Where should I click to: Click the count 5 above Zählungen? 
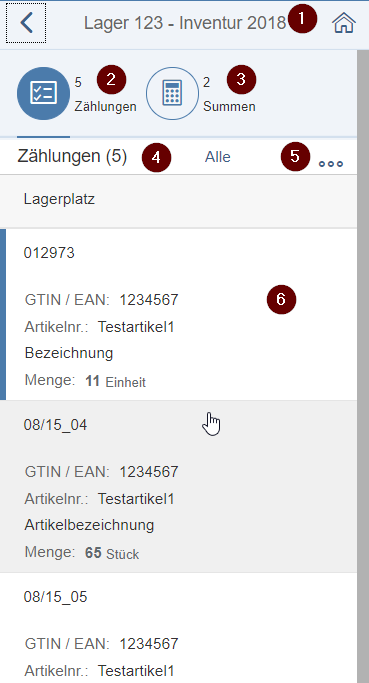click(78, 82)
